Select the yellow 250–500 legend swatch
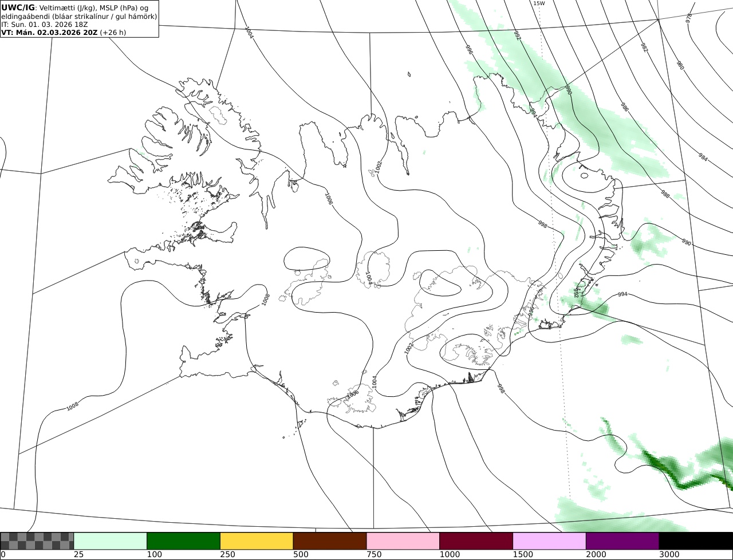The height and width of the screenshot is (560, 733). 257,541
